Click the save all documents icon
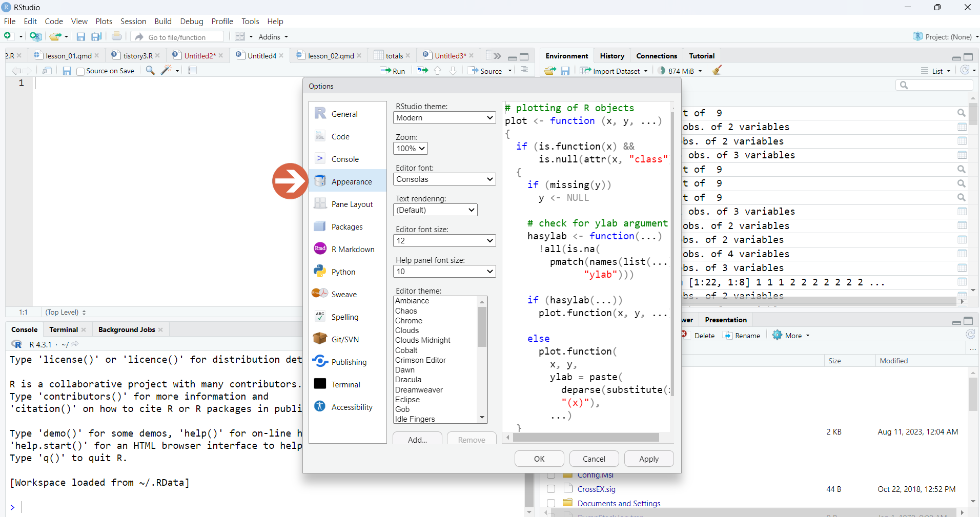980x517 pixels. coord(96,36)
